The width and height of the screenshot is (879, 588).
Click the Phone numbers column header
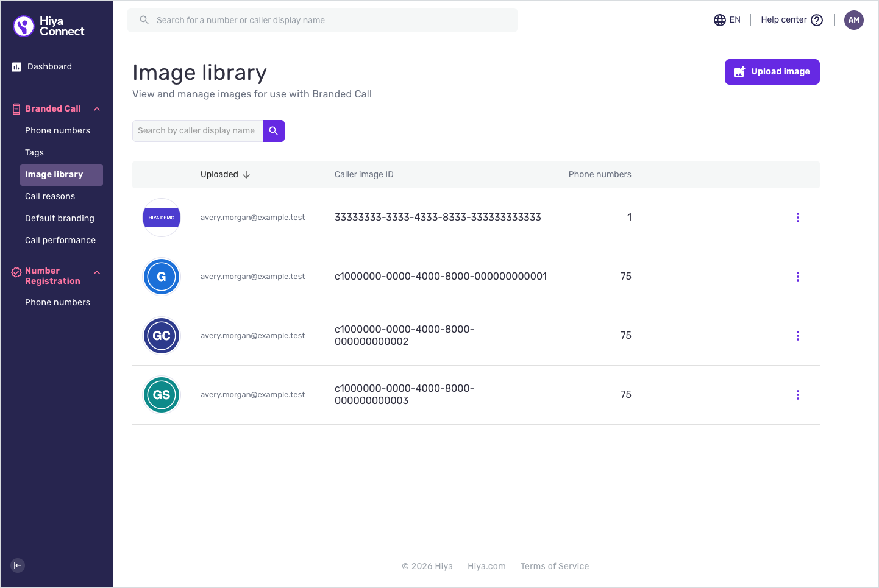pos(600,175)
